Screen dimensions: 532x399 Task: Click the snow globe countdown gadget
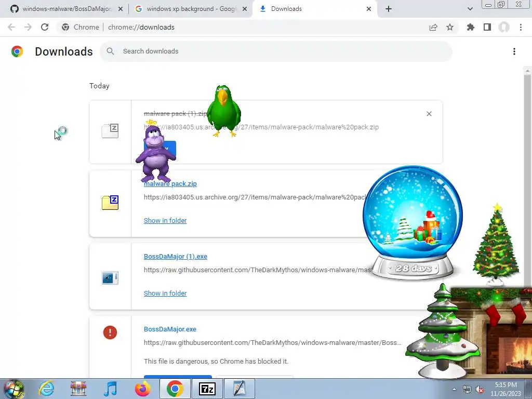413,222
